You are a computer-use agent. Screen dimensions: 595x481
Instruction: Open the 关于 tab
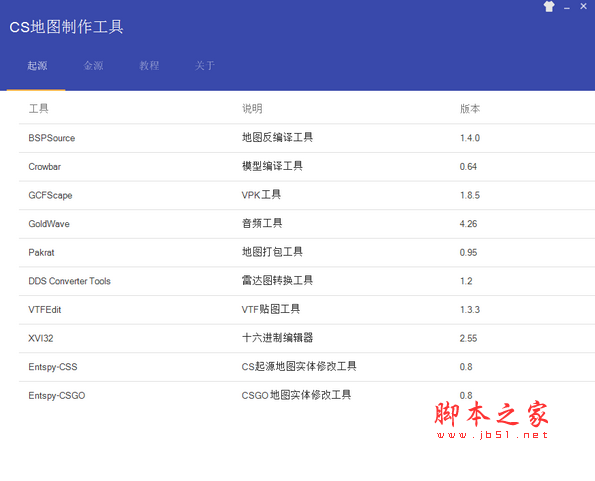coord(205,66)
